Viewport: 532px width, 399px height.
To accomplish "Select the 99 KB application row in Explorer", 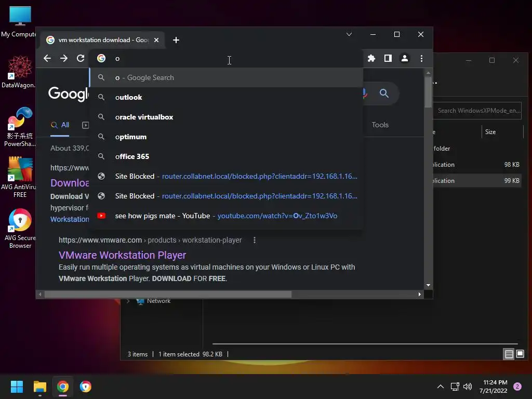I will tap(477, 181).
